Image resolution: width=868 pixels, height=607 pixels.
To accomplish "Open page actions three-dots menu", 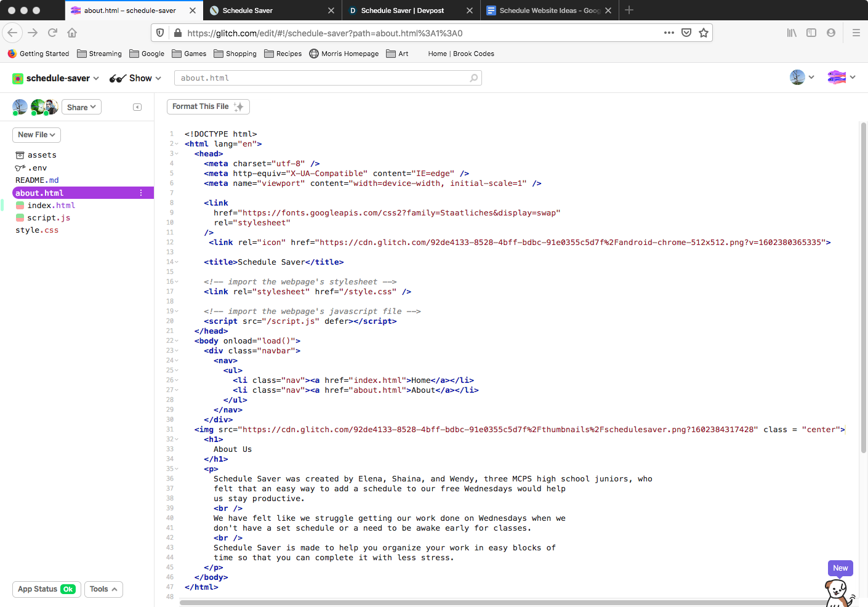I will (669, 33).
